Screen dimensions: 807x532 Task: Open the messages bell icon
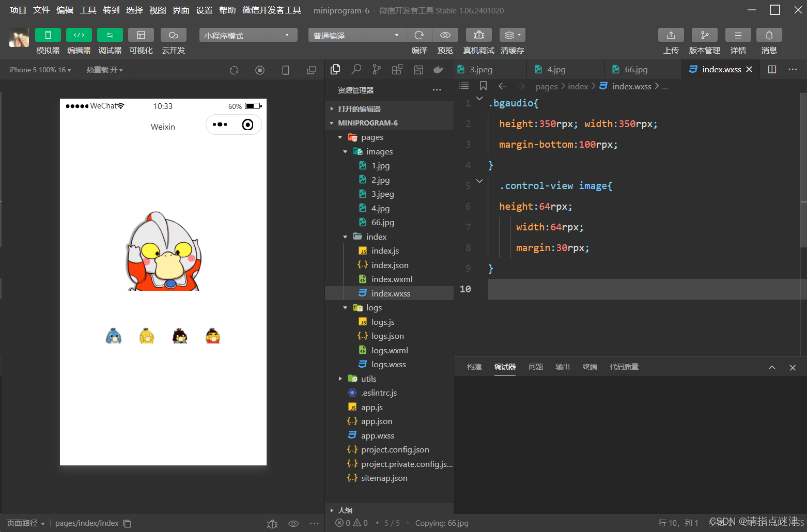click(x=769, y=35)
